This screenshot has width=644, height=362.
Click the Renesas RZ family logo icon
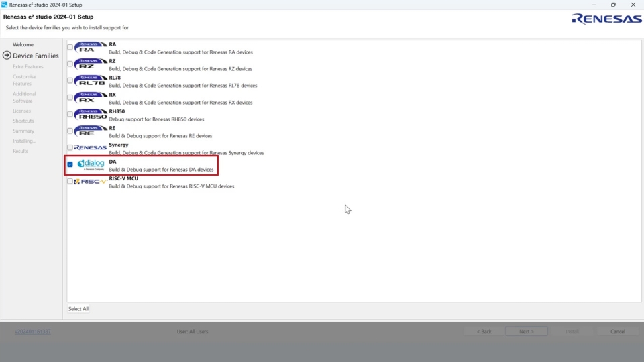point(91,64)
